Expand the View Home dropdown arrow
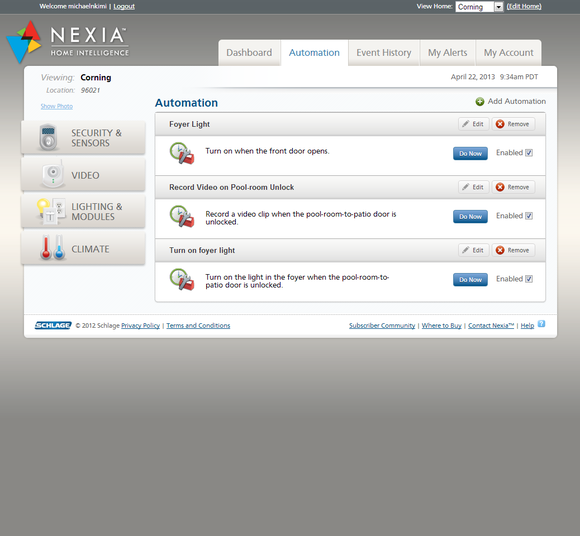The image size is (580, 536). tap(498, 7)
